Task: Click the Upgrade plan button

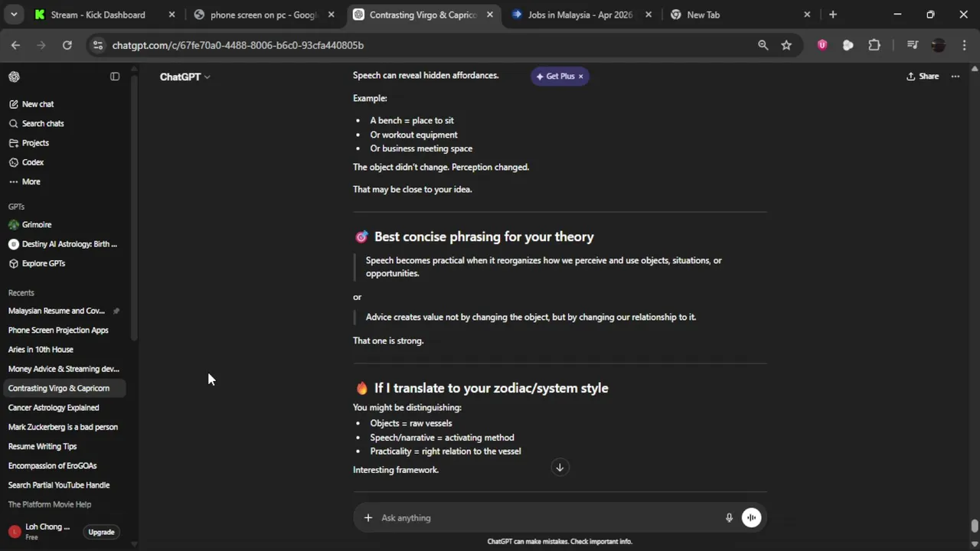Action: [101, 532]
